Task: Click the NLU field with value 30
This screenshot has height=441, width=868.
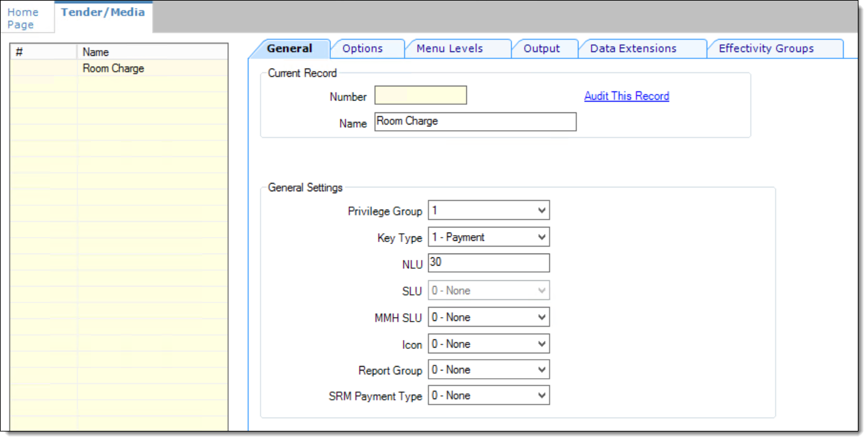Action: tap(488, 263)
